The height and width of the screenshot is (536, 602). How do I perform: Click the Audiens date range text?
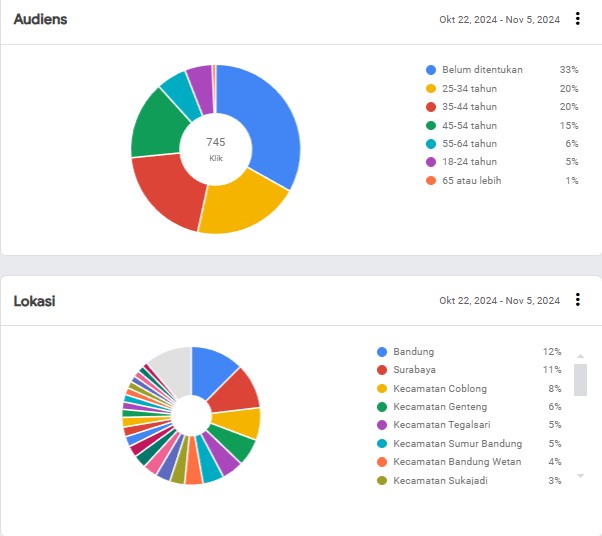(499, 20)
